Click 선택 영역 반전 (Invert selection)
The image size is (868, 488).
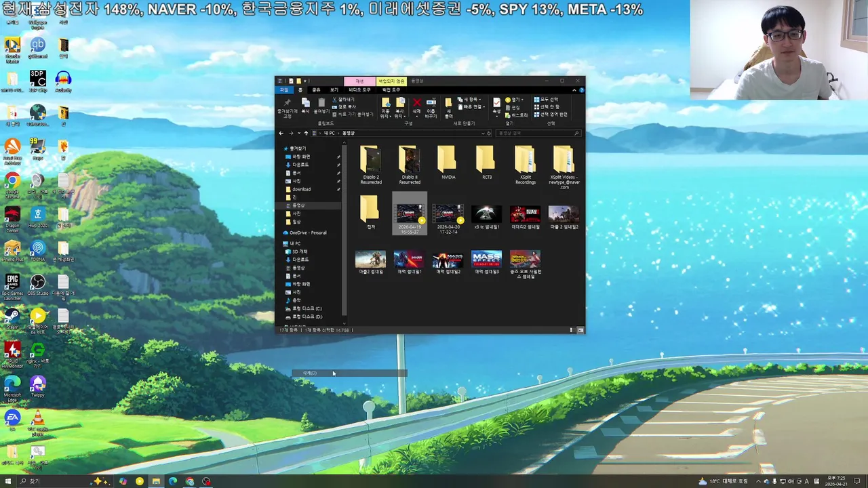click(551, 115)
